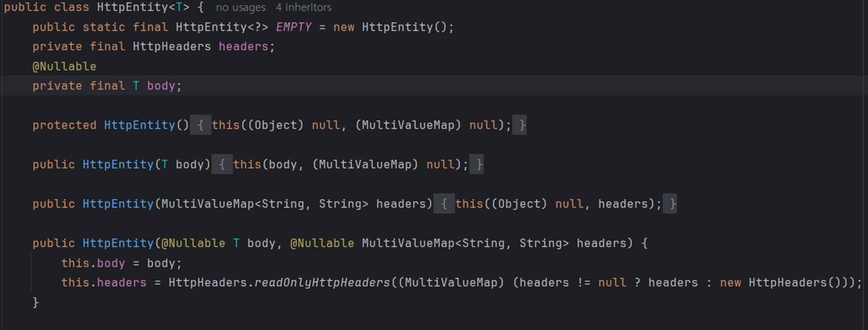Open the "4 inheritors" inlay hint
The width and height of the screenshot is (868, 330).
pos(303,7)
